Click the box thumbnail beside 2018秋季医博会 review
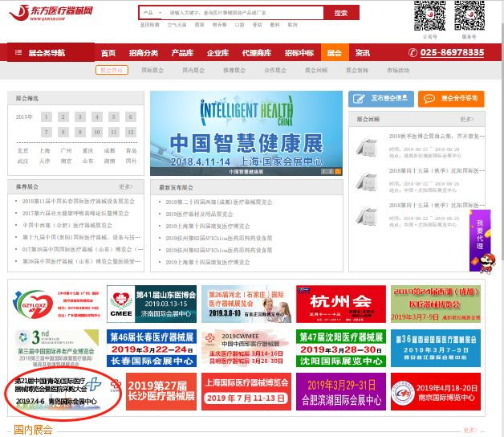Screen dimensions: 504x437 (367, 147)
